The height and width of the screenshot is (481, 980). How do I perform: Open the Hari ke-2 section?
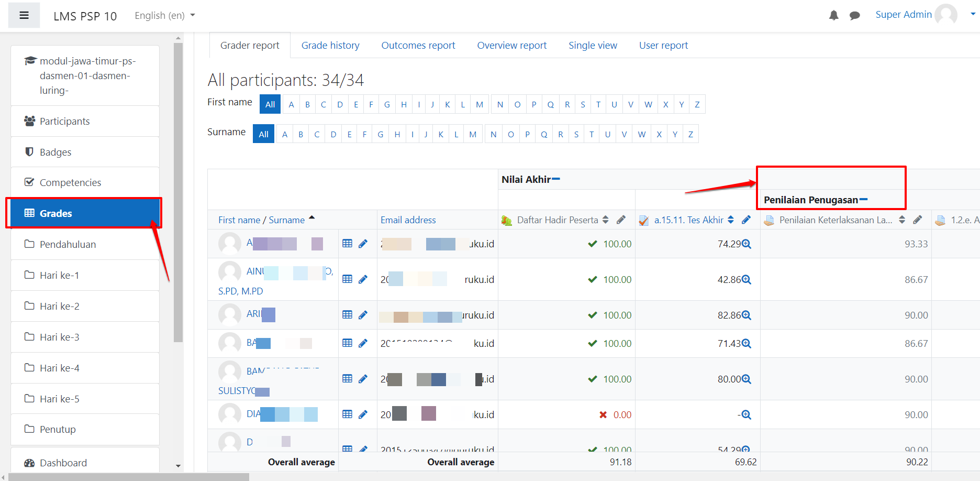[85, 306]
